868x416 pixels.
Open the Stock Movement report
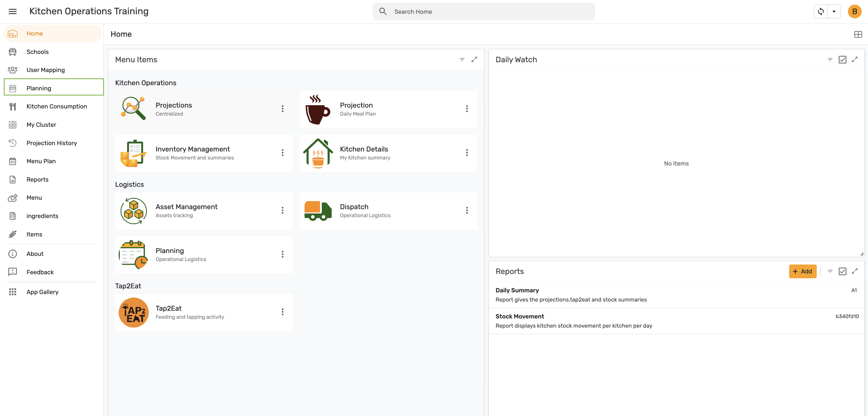coord(676,321)
